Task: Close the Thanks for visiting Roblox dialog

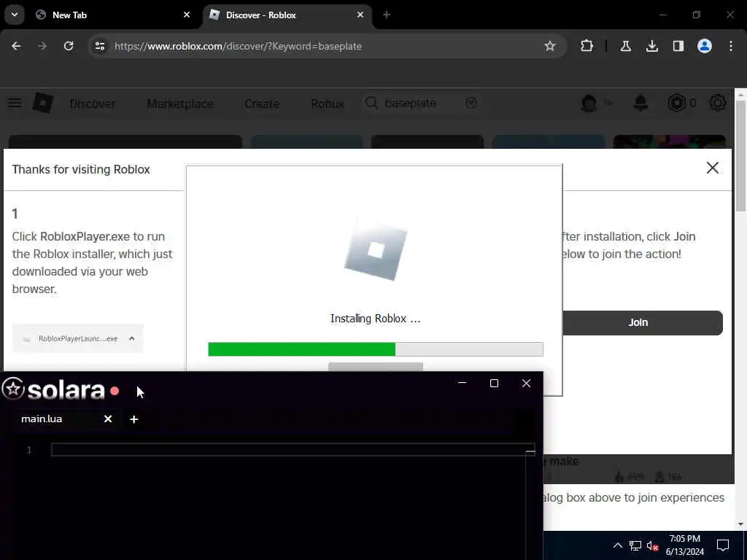Action: pos(712,168)
